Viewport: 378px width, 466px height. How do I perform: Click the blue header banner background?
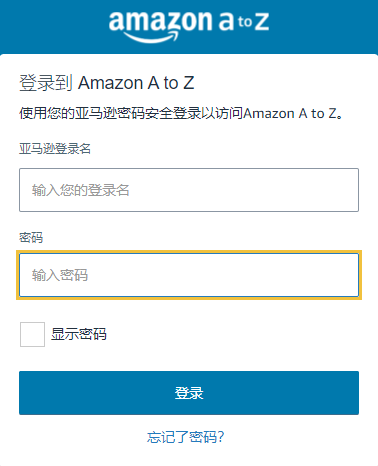(x=53, y=27)
